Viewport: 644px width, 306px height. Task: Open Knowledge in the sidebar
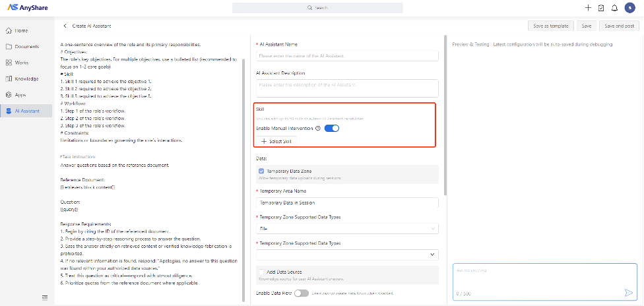(26, 78)
